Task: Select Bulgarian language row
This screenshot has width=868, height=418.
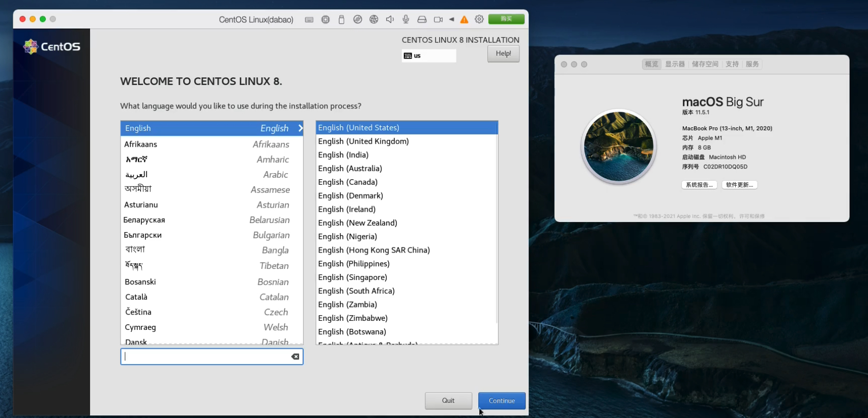Action: pyautogui.click(x=212, y=235)
